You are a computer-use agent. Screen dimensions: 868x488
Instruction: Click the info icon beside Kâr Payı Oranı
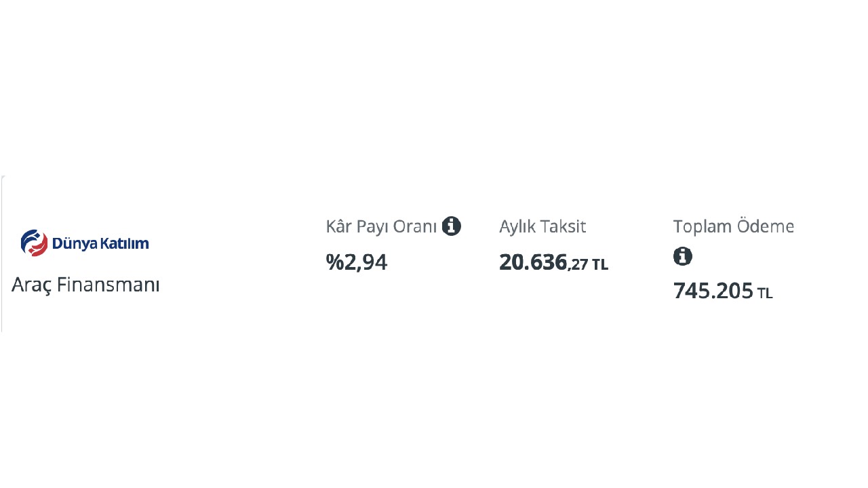pos(451,226)
